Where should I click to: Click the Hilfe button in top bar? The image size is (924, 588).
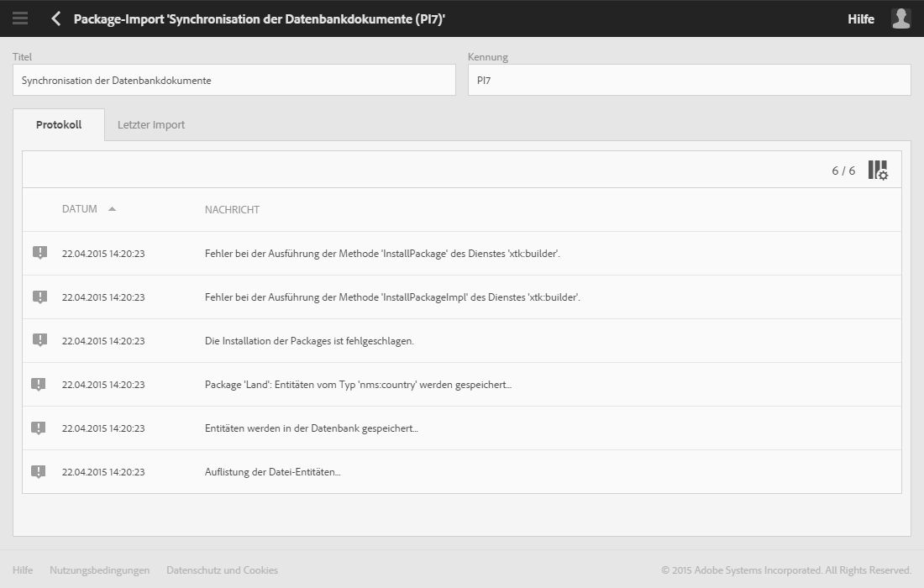[x=861, y=18]
